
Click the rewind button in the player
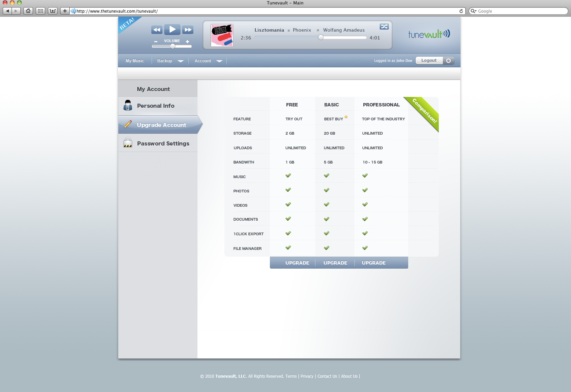[157, 30]
